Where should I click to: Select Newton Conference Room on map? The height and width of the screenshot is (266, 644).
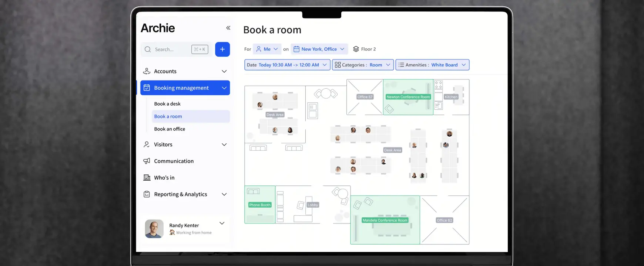click(408, 97)
